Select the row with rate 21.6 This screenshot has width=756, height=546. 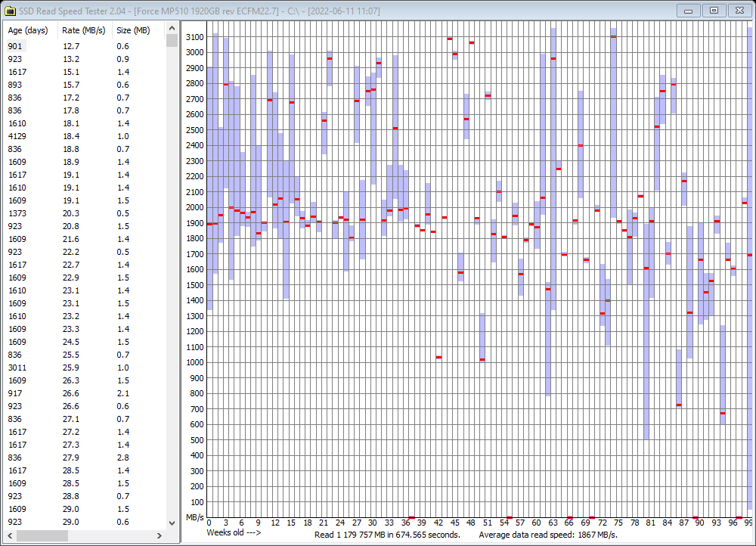pyautogui.click(x=85, y=239)
